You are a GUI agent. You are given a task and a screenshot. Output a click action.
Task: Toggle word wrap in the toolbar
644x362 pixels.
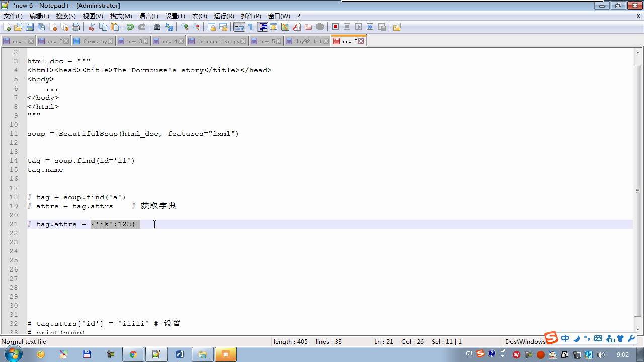(x=239, y=27)
